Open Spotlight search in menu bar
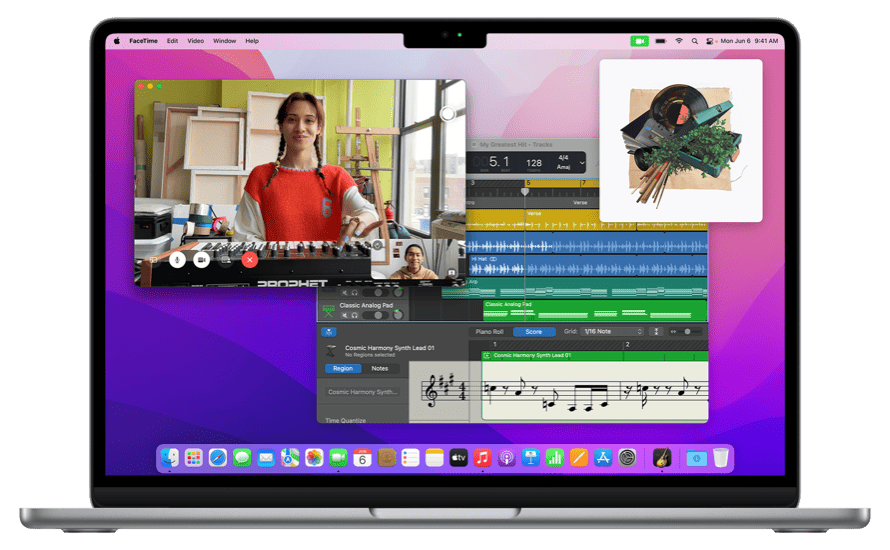The width and height of the screenshot is (890, 550). pyautogui.click(x=695, y=41)
